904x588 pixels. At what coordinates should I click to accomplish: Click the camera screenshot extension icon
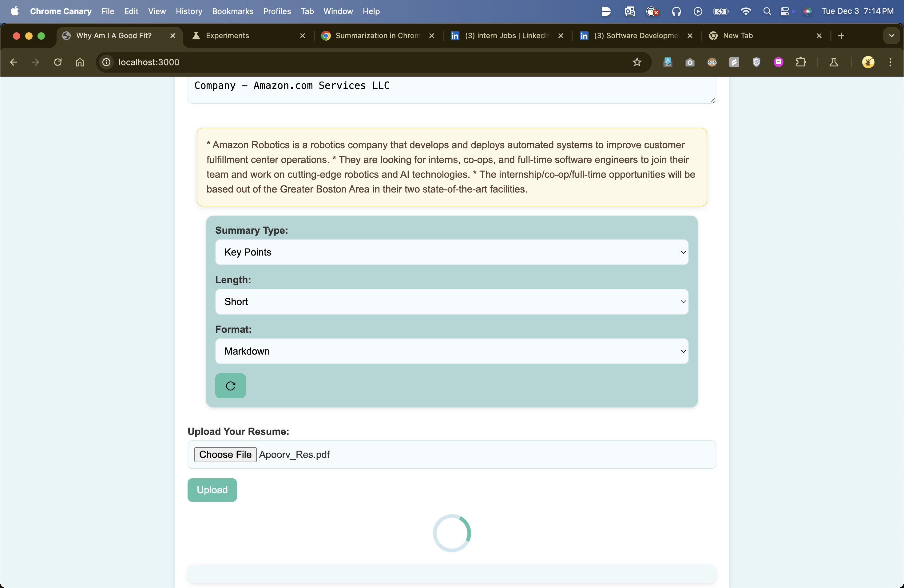point(690,62)
